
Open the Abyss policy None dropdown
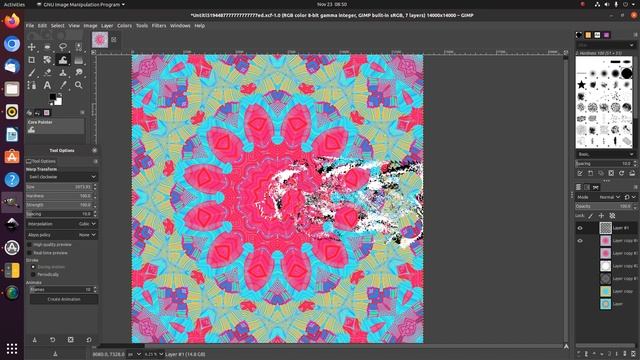(62, 235)
